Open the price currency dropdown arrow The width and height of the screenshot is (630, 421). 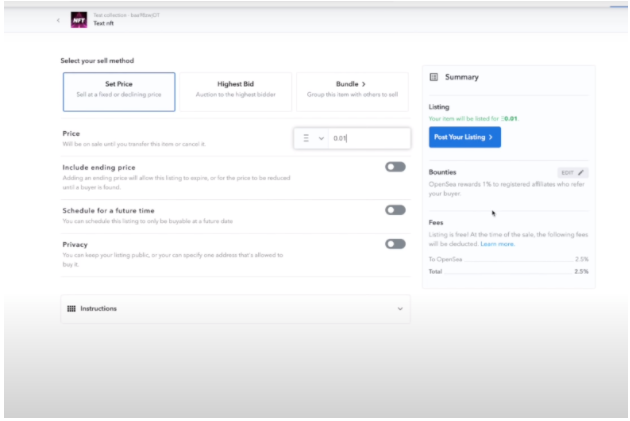[x=321, y=139]
